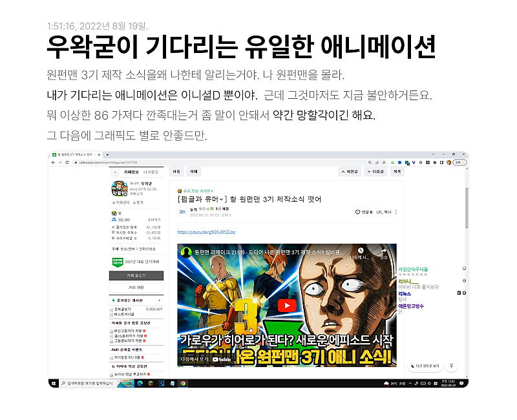Screen dimensions: 517x420
Task: Open the youtu.be hyperlink in the post
Action: (206, 232)
